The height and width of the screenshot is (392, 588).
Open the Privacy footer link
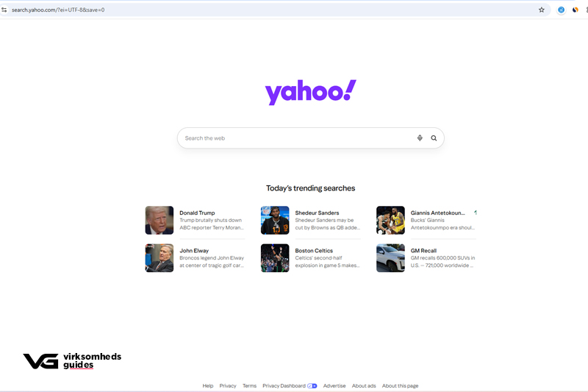pyautogui.click(x=228, y=385)
